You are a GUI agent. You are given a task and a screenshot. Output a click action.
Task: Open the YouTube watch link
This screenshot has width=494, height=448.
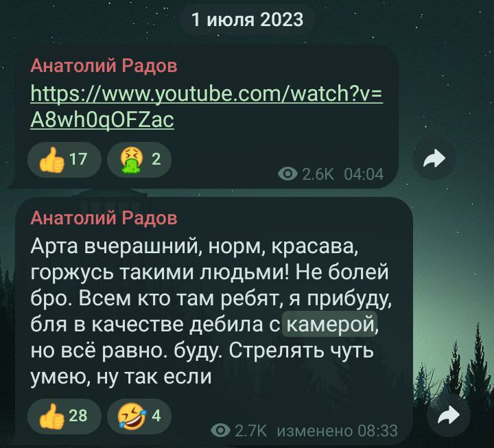(x=207, y=106)
